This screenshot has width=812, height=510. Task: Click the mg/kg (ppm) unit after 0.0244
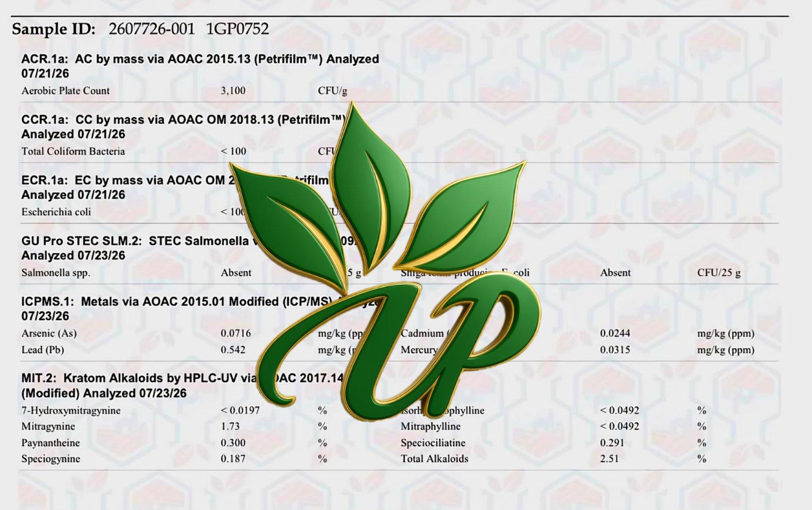coord(726,333)
